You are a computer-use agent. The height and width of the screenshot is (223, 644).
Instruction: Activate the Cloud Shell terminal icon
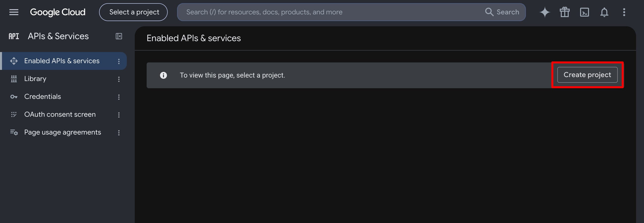(x=584, y=12)
